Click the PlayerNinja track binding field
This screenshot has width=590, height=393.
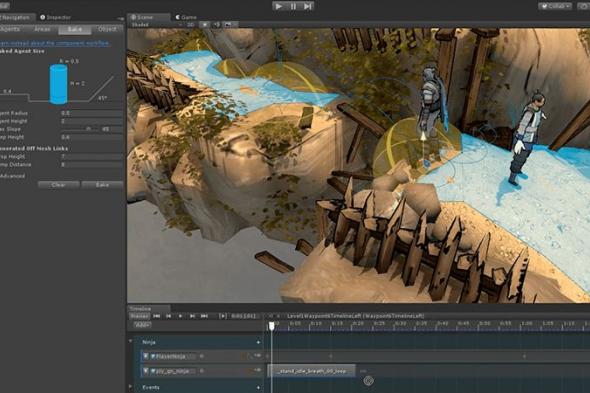click(173, 356)
